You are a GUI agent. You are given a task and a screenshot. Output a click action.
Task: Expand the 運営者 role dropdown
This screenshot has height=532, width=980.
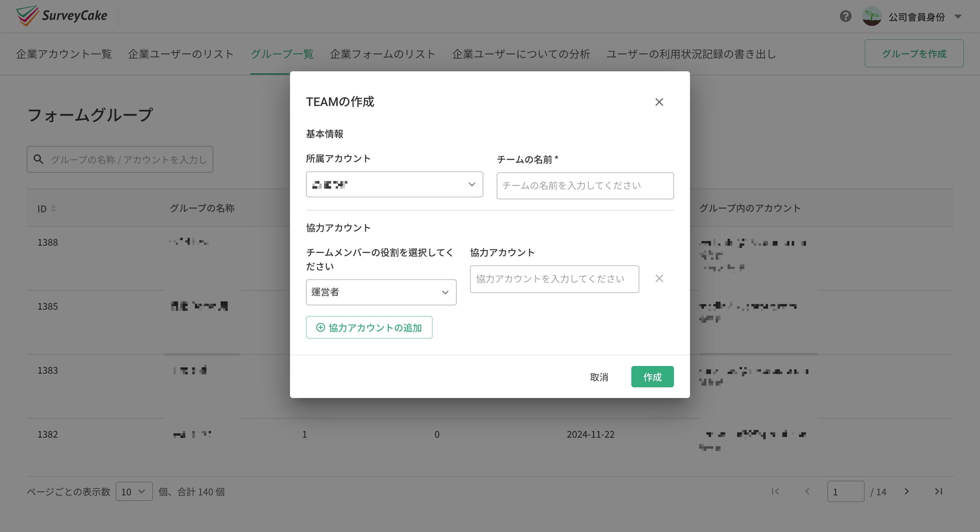381,292
